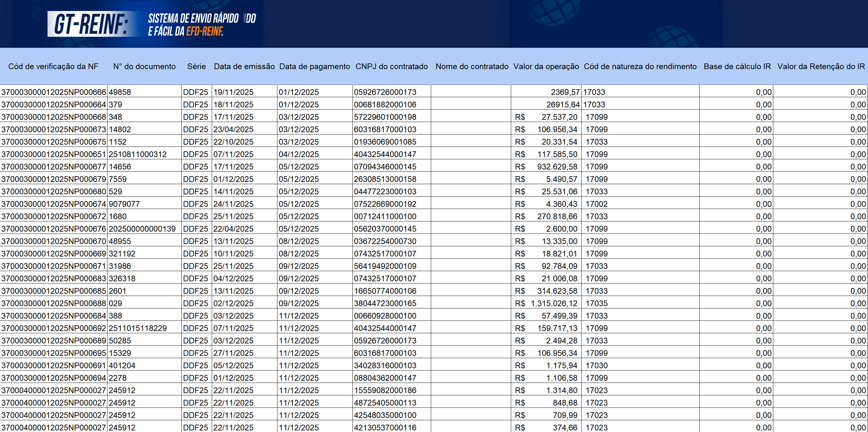This screenshot has width=868, height=432.
Task: Select the 'Cód de natureza do rendimento' header
Action: tap(640, 66)
